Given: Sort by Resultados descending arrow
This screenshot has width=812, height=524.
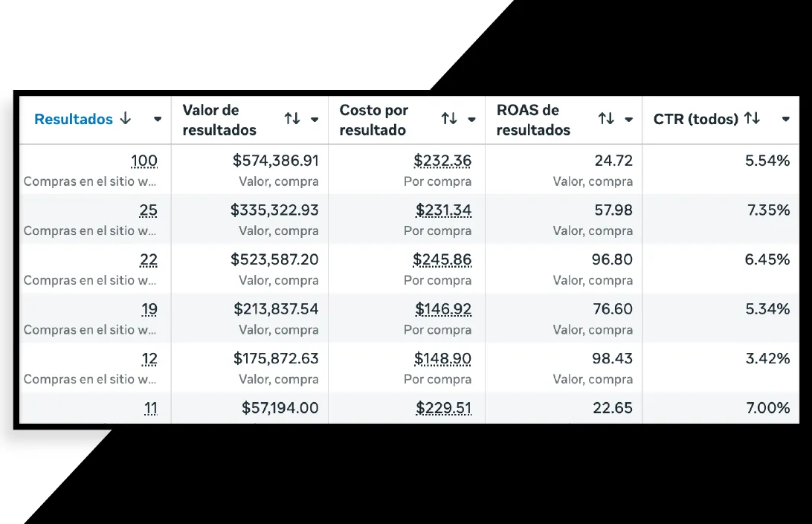Looking at the screenshot, I should (x=126, y=119).
